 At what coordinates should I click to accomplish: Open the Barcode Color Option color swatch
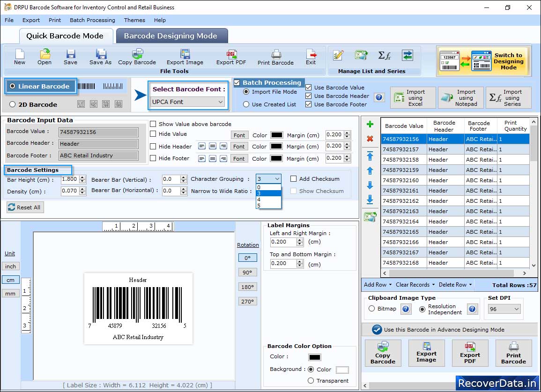click(315, 357)
